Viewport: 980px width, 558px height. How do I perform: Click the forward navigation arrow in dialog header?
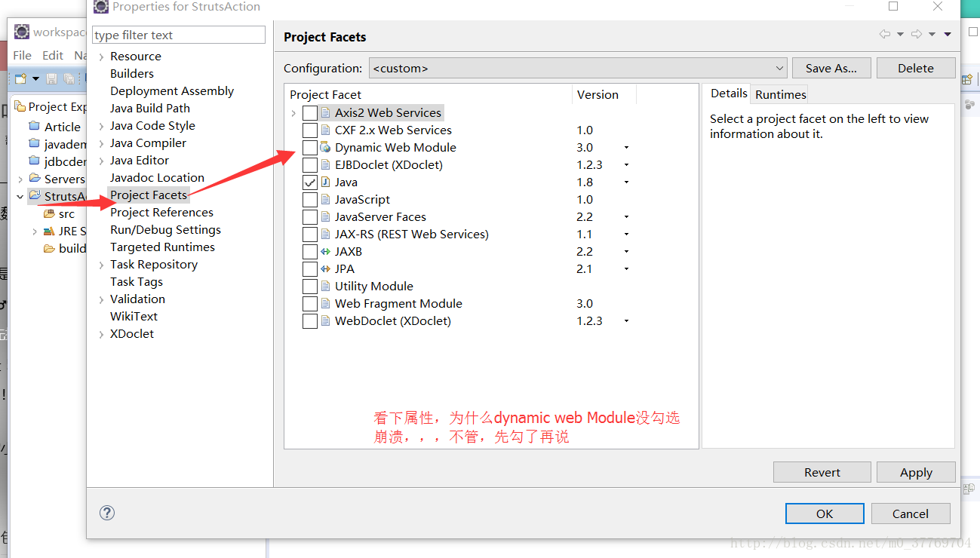917,34
